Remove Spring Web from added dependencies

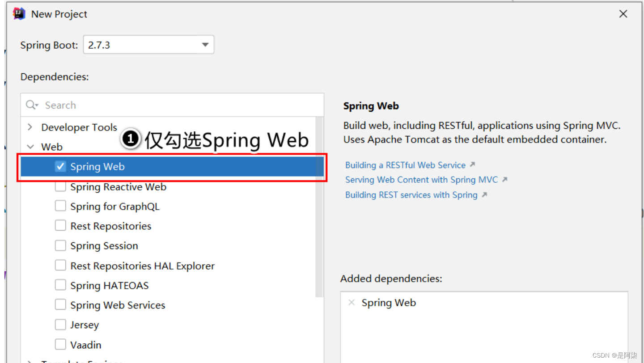pyautogui.click(x=352, y=303)
